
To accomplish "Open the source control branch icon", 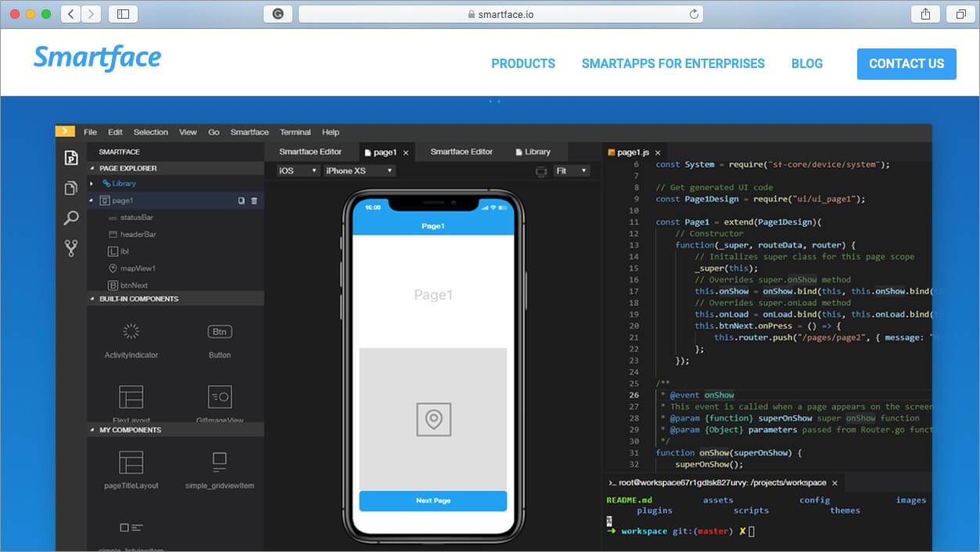I will click(71, 249).
